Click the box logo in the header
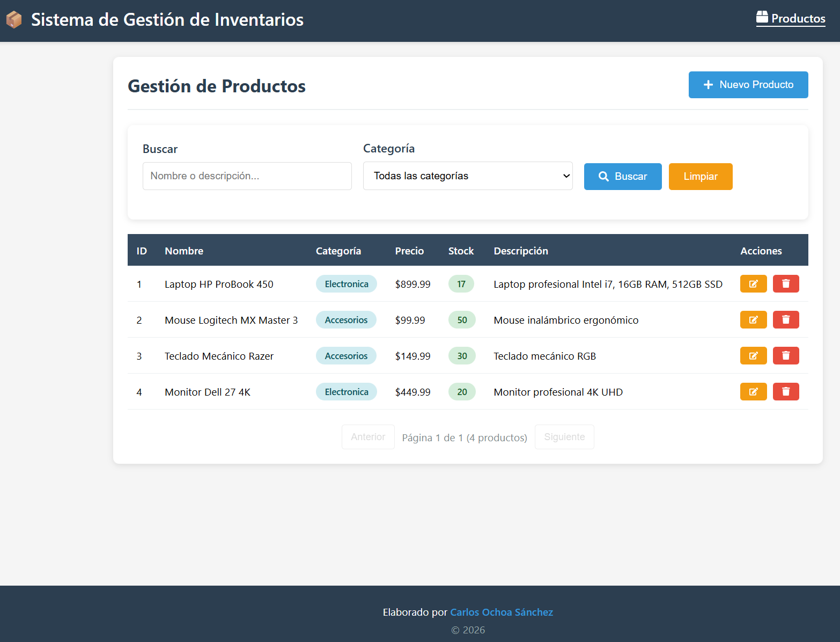840x642 pixels. pos(14,20)
